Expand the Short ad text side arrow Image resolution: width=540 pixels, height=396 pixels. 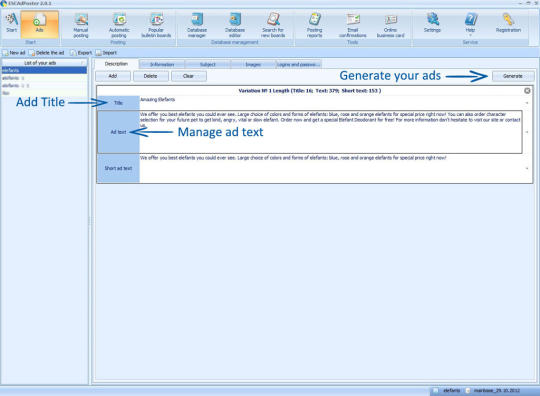(527, 168)
